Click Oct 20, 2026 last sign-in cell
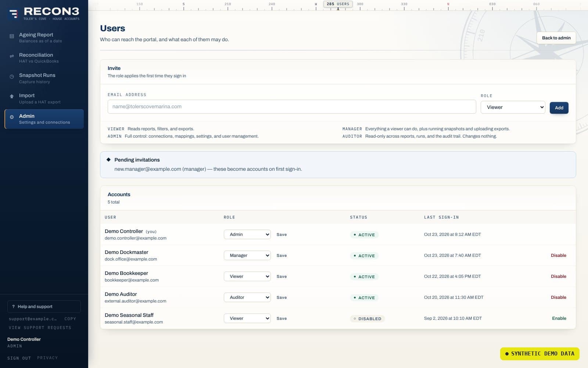This screenshot has width=588, height=368. (x=454, y=297)
